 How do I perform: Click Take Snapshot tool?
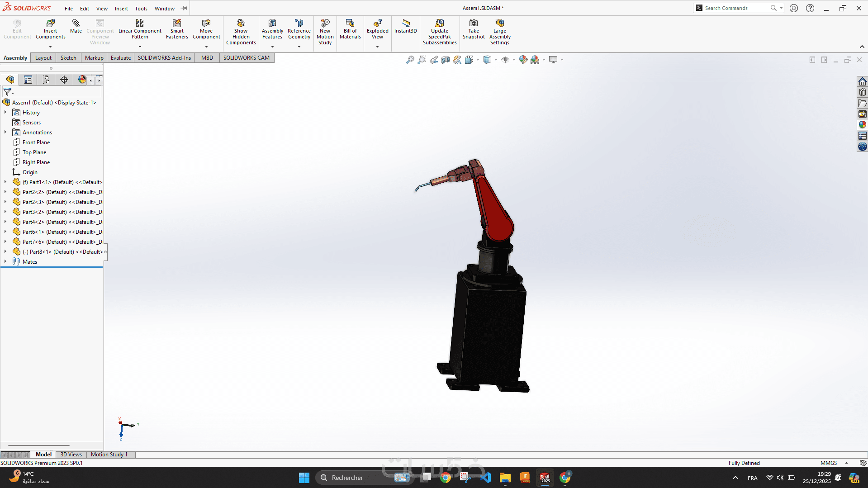tap(474, 29)
